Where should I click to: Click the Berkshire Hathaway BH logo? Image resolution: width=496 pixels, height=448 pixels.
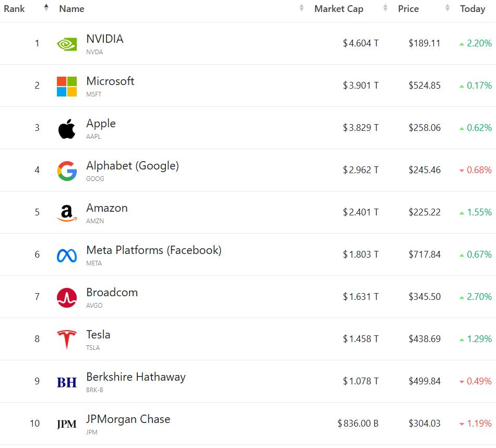[x=67, y=382]
